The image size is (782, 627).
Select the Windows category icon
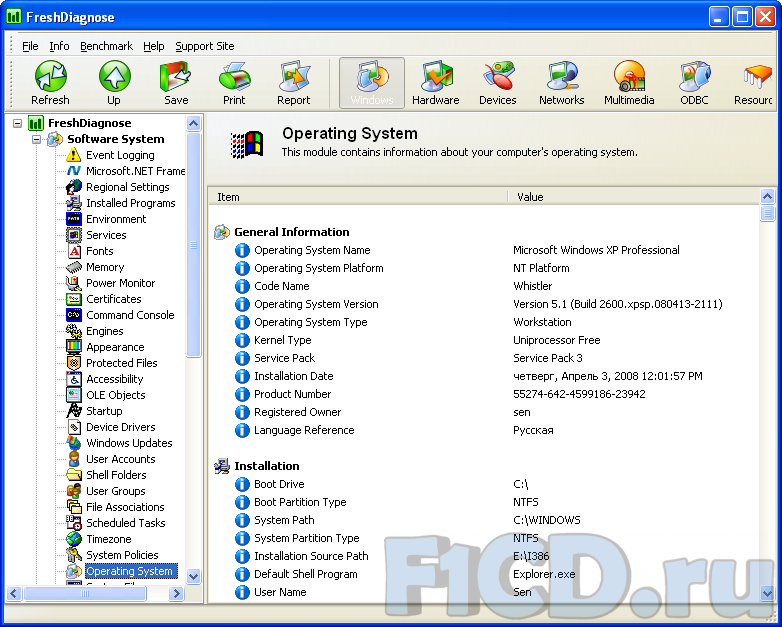click(372, 83)
